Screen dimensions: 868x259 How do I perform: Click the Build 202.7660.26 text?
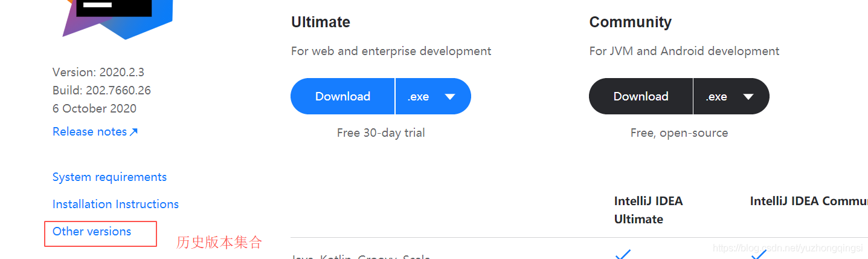click(x=101, y=90)
